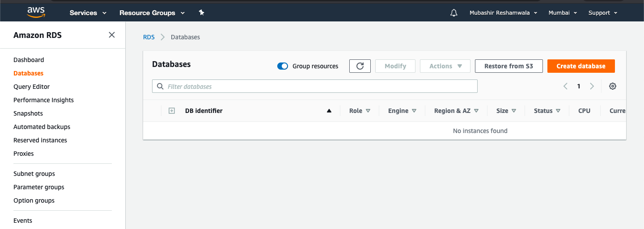Open the Resource Groups menu
This screenshot has width=644, height=229.
pos(152,13)
